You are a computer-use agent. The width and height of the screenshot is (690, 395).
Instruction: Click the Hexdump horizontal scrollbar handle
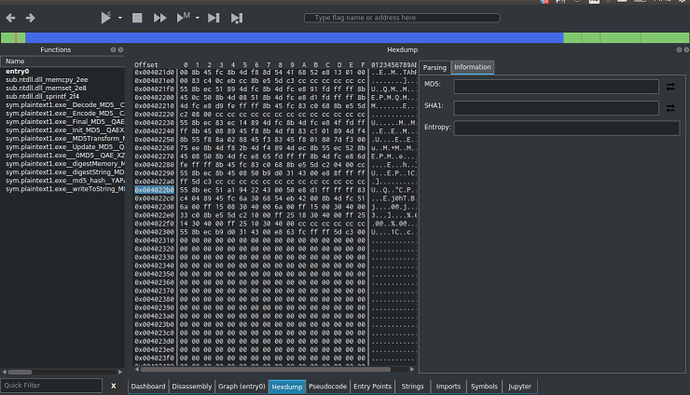click(265, 369)
